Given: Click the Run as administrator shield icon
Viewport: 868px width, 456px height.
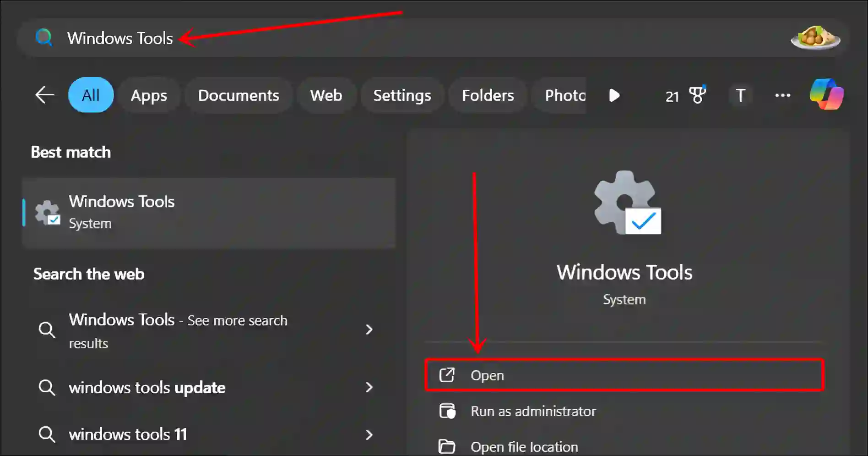Looking at the screenshot, I should pos(447,411).
